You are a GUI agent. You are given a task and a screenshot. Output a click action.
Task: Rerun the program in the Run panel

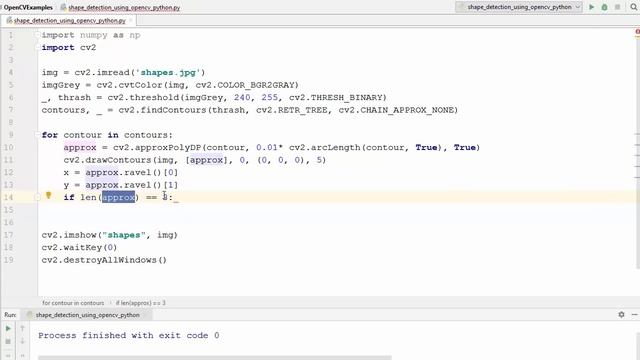pyautogui.click(x=8, y=328)
